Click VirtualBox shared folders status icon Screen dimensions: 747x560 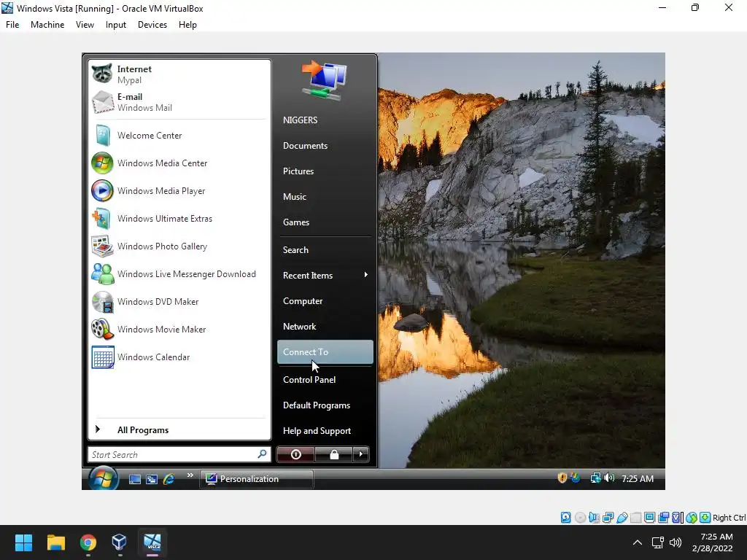[x=635, y=518]
